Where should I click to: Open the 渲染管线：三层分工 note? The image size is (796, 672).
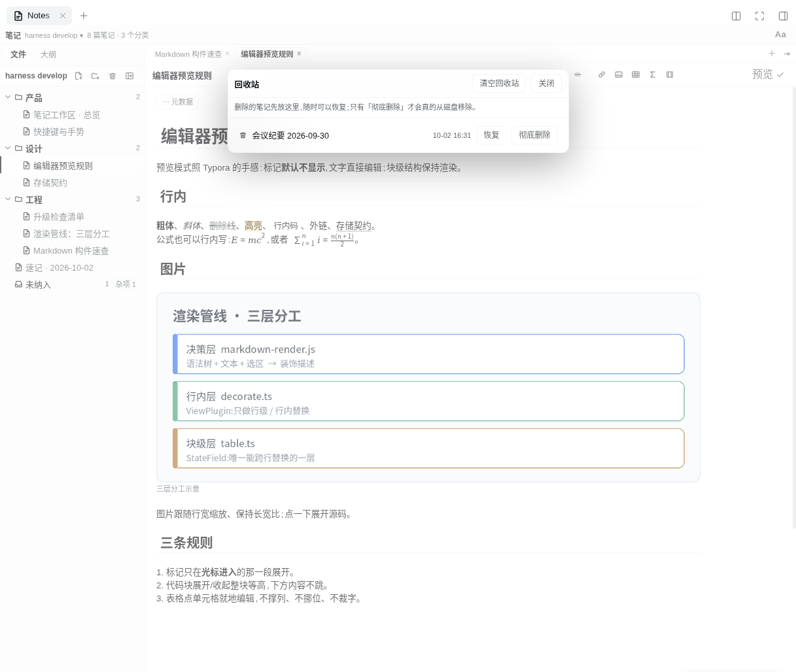point(72,233)
